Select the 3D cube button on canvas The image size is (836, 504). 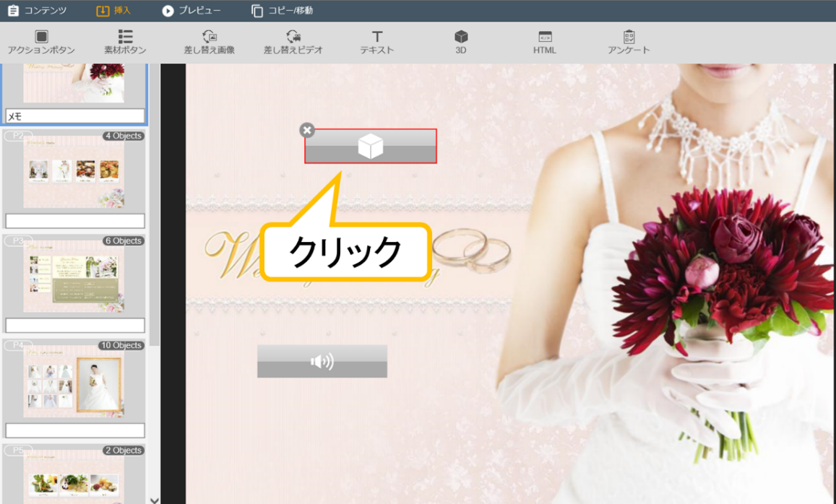371,147
